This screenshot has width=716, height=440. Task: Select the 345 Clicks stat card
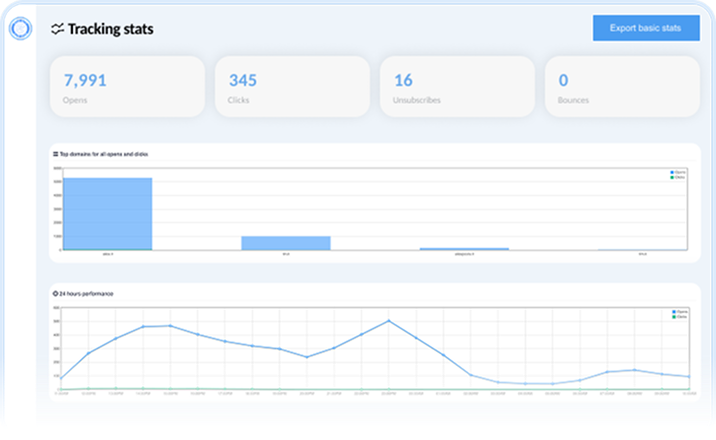(291, 87)
